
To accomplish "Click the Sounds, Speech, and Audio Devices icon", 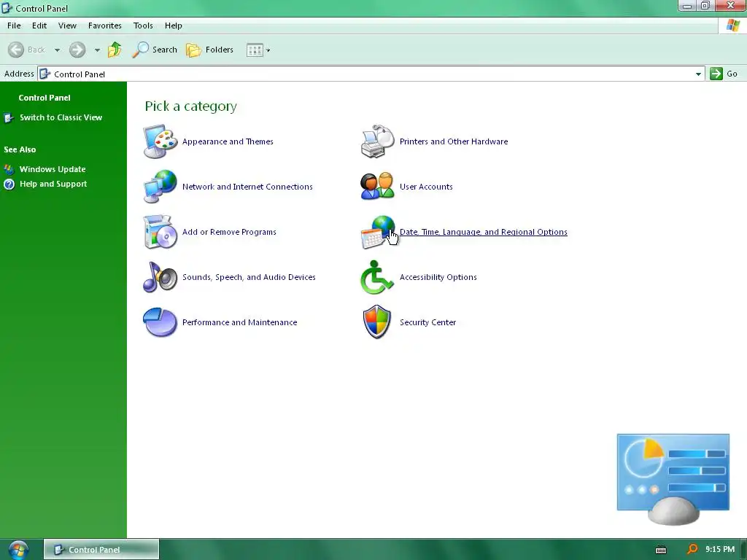I will point(160,276).
